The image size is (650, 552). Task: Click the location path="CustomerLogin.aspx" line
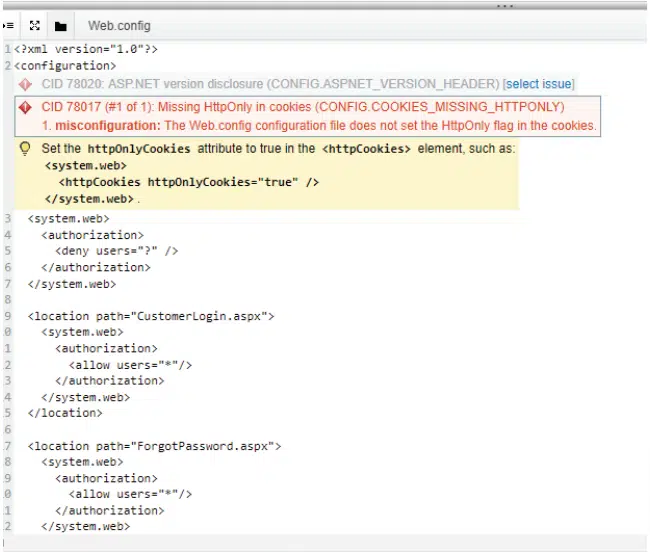(x=151, y=317)
